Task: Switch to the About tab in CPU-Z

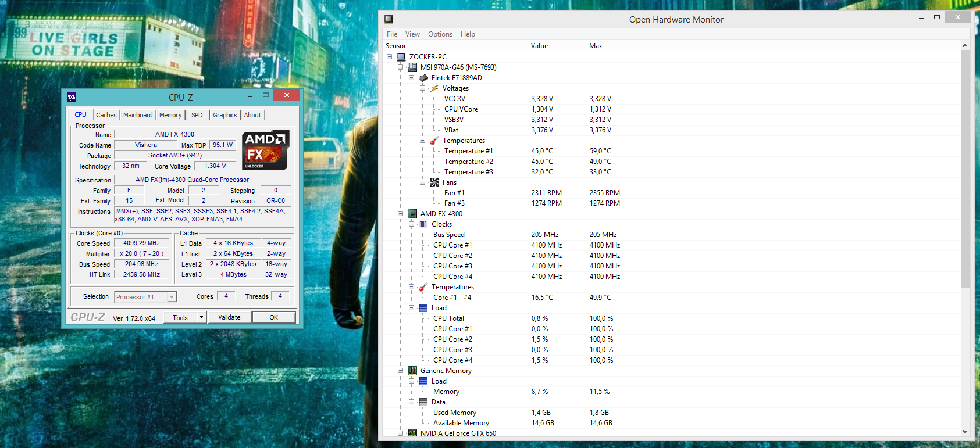Action: coord(252,115)
